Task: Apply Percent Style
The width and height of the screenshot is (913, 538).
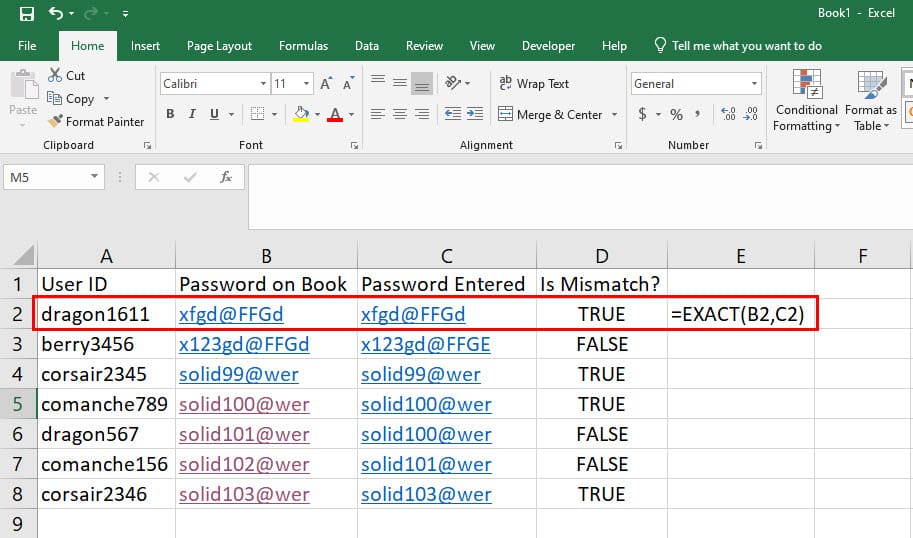Action: pos(676,114)
